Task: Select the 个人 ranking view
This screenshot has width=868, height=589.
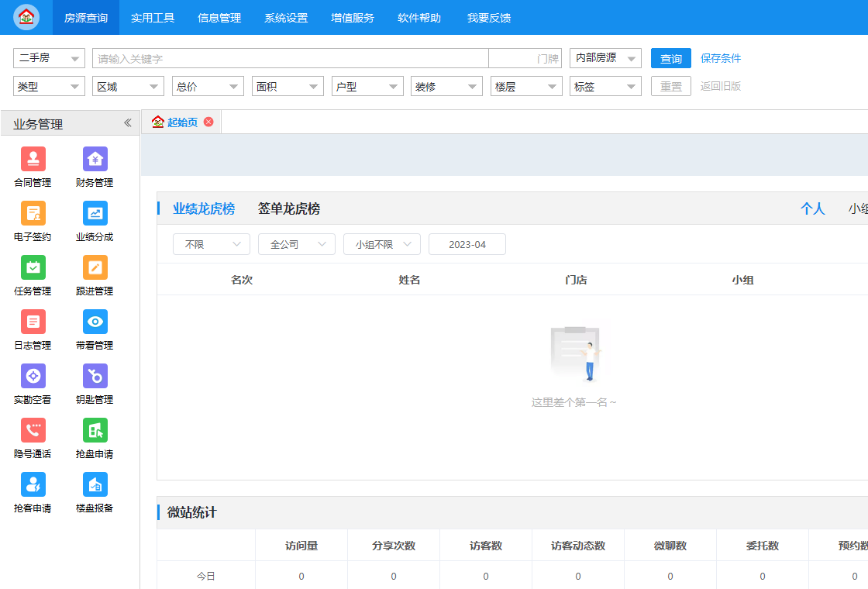Action: [813, 208]
